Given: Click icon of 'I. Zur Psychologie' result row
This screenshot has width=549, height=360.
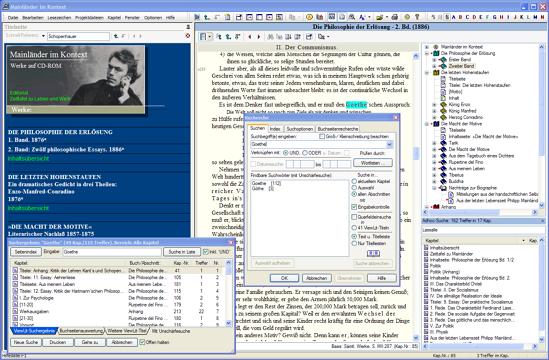Looking at the screenshot, I should [x=15, y=298].
